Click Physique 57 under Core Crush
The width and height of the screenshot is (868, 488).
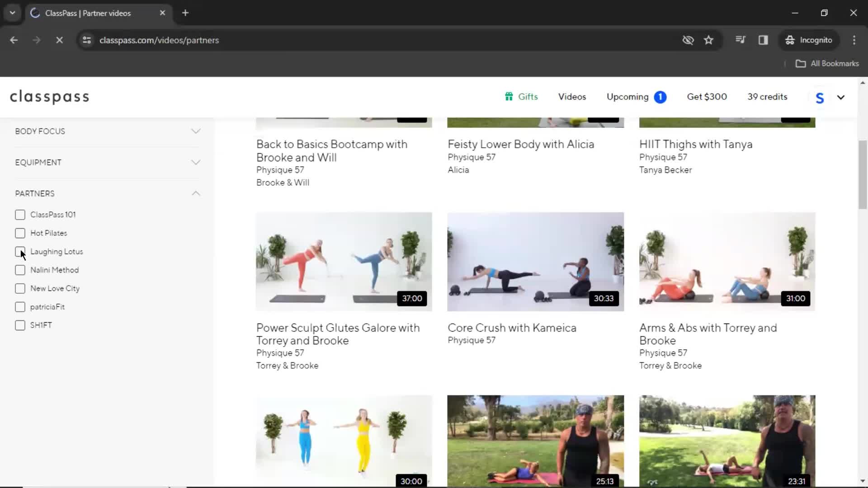pos(472,341)
